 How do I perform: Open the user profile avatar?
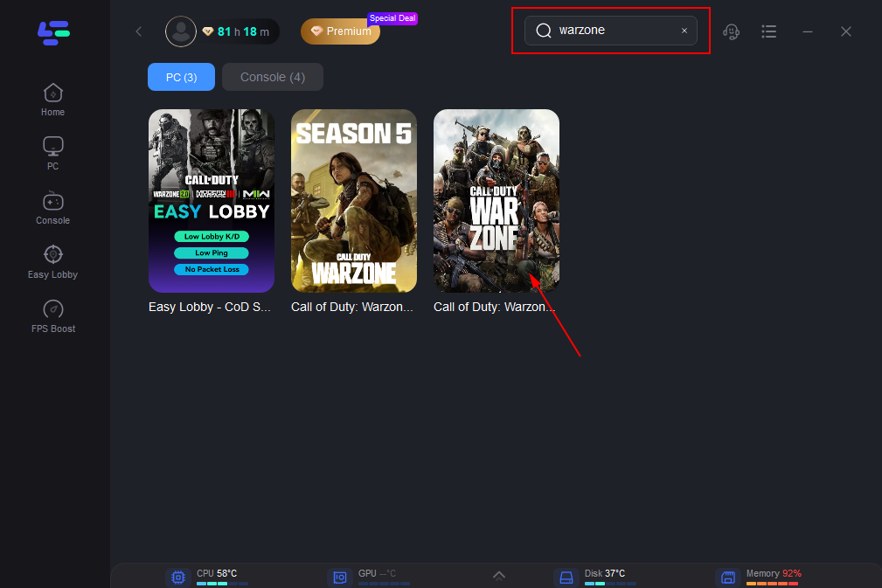[181, 31]
